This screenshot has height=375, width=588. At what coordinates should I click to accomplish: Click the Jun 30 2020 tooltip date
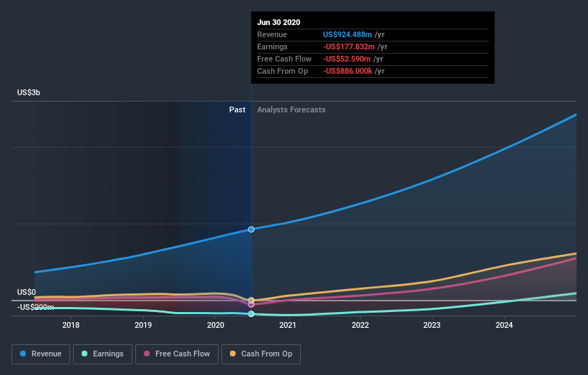(x=279, y=22)
